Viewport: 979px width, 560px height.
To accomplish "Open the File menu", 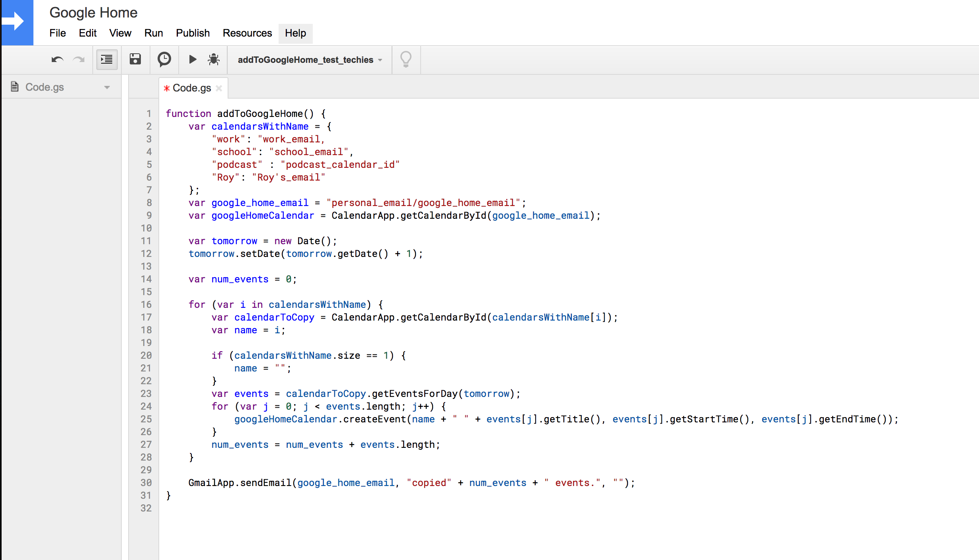I will click(58, 33).
